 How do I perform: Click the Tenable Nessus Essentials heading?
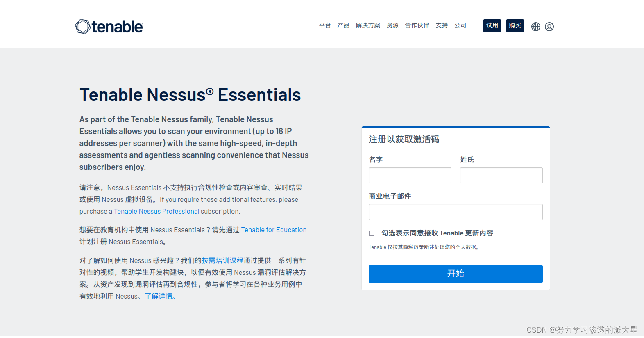190,95
